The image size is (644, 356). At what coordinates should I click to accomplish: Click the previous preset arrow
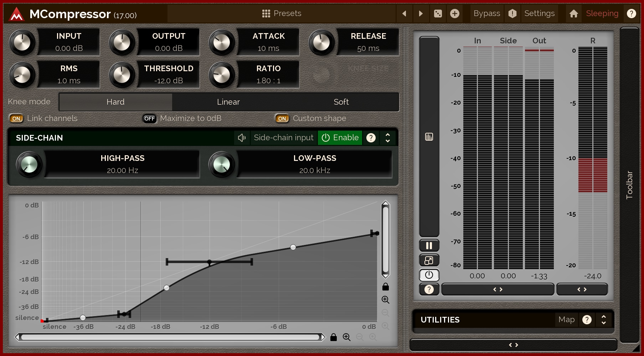[404, 14]
